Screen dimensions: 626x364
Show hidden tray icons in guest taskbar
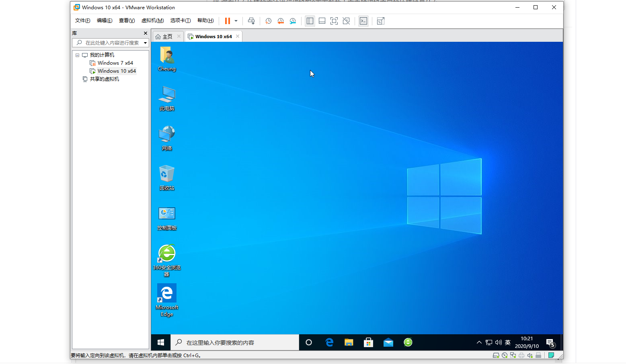[479, 342]
